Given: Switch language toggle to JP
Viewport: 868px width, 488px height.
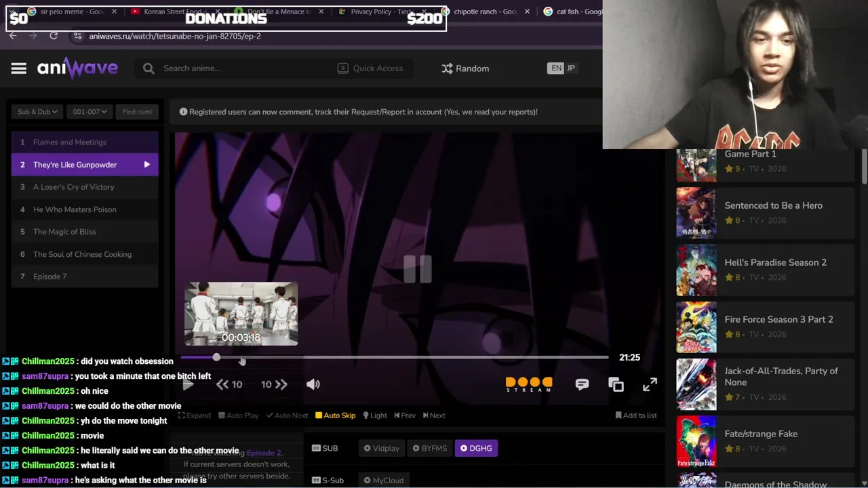Looking at the screenshot, I should point(571,68).
